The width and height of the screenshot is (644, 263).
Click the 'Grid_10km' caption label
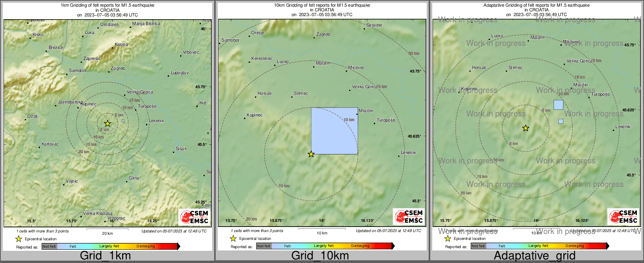coord(320,256)
